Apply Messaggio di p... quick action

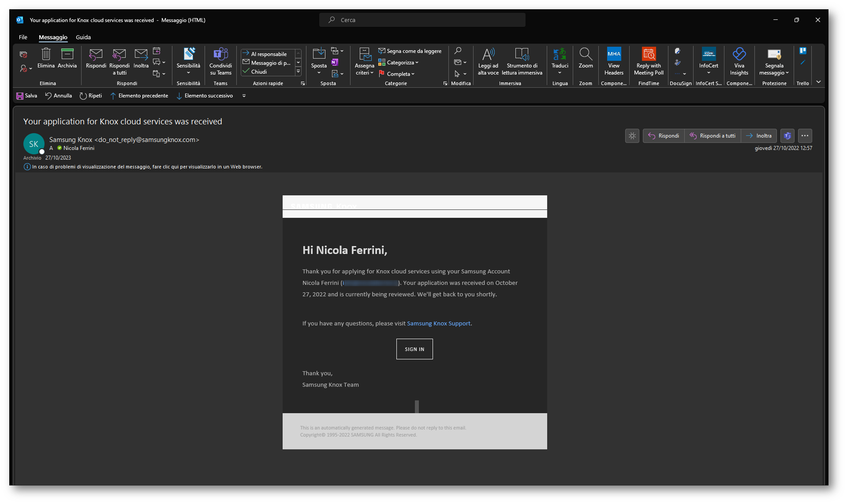268,63
